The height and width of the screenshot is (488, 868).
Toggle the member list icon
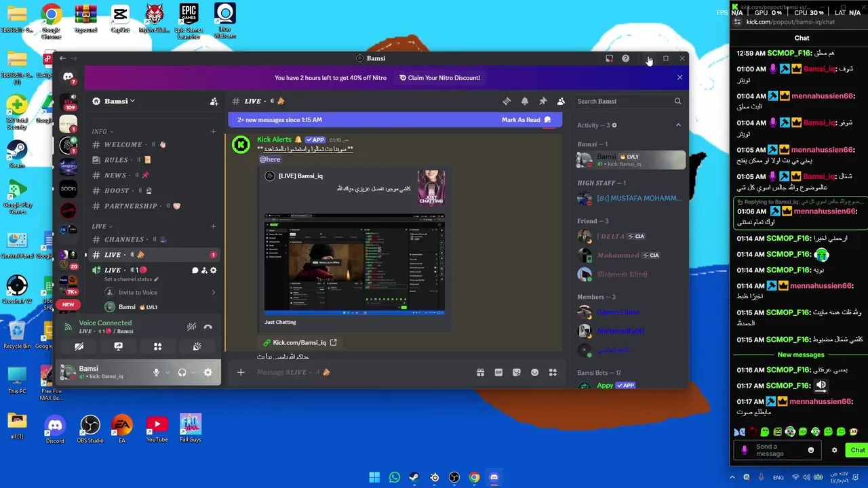pos(561,101)
